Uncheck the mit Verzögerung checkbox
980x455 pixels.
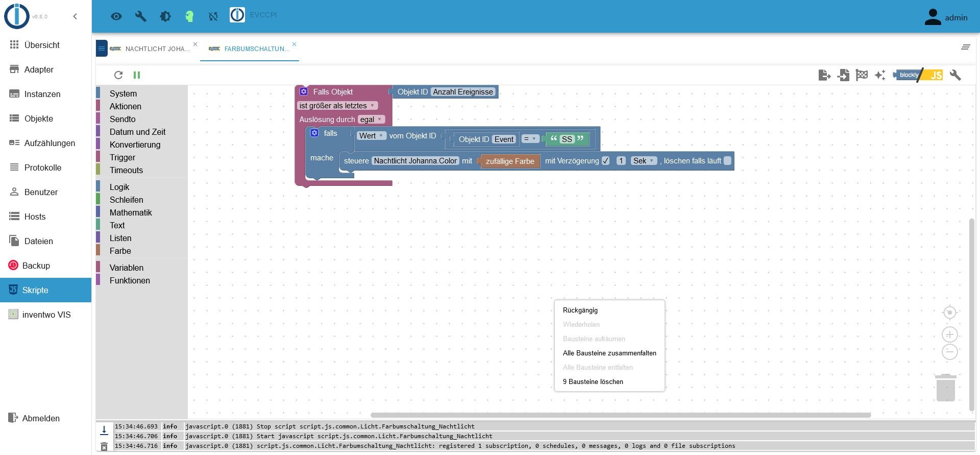tap(605, 161)
